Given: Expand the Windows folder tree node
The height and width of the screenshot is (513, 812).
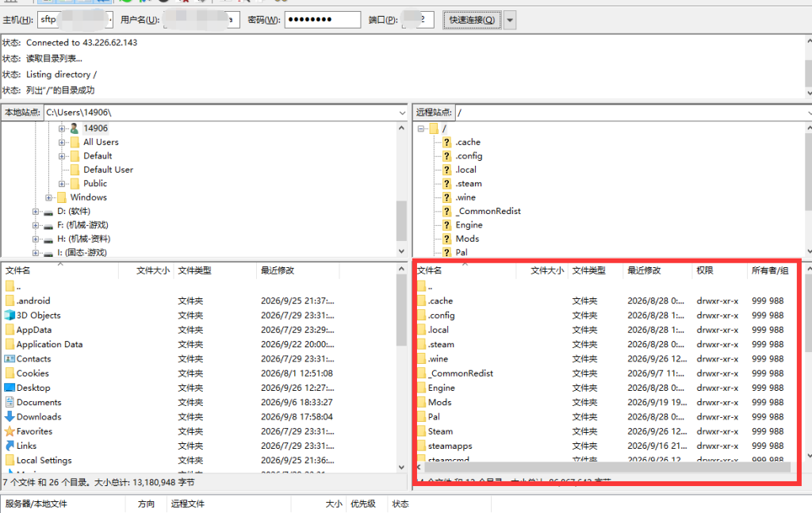Looking at the screenshot, I should tap(48, 197).
